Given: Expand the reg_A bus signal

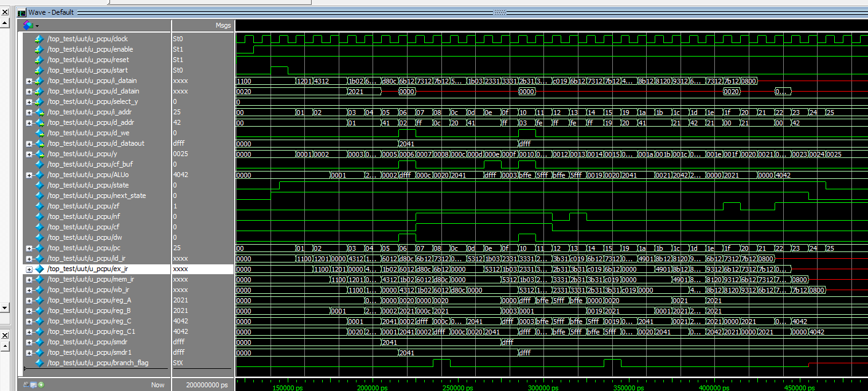Looking at the screenshot, I should point(29,300).
